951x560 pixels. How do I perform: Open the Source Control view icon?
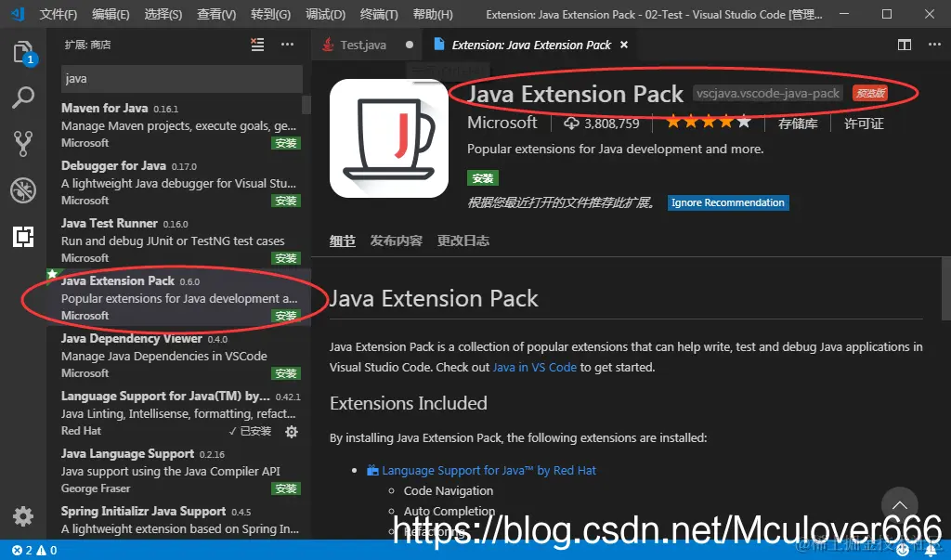coord(23,144)
